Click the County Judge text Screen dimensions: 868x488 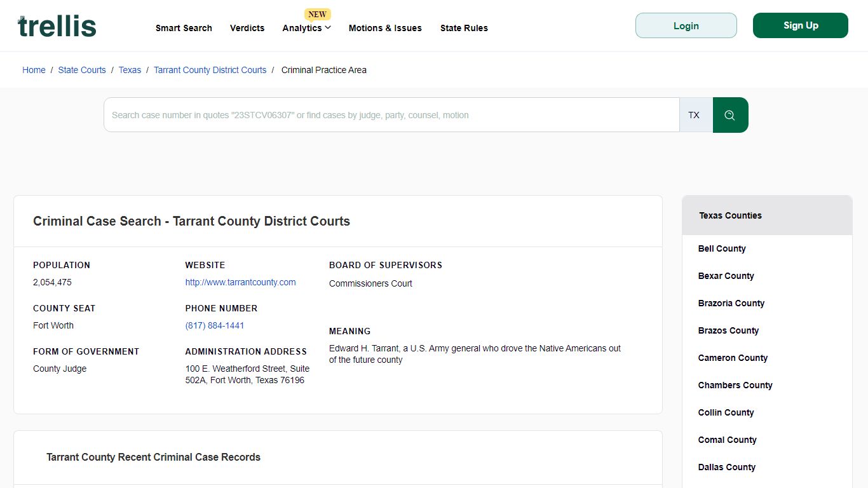60,369
